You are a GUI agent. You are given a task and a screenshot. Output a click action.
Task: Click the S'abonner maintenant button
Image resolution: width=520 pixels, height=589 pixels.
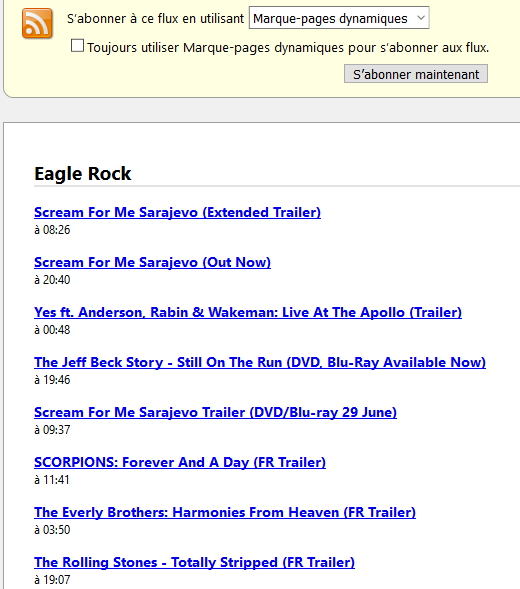pyautogui.click(x=416, y=74)
